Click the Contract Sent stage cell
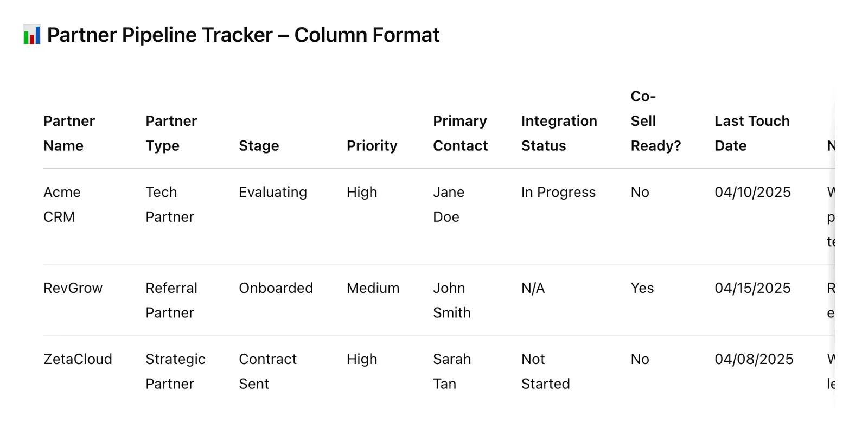The height and width of the screenshot is (428, 868). click(x=267, y=372)
